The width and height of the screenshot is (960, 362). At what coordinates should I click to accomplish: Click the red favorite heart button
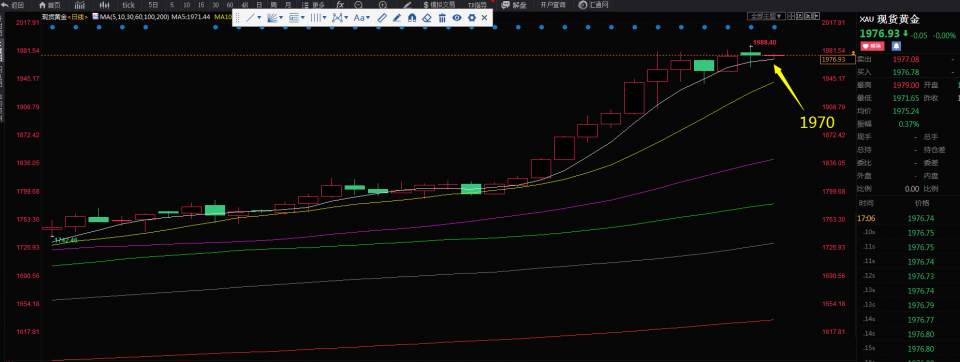(872, 46)
